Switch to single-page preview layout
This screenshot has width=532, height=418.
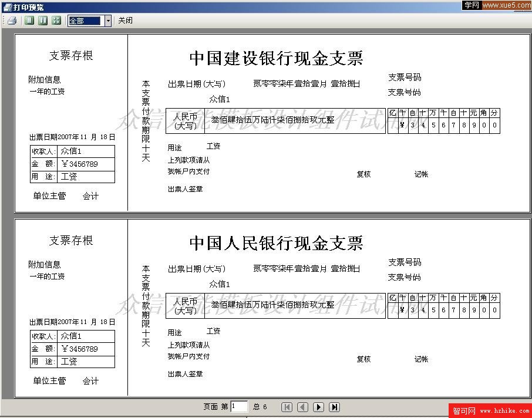click(29, 21)
